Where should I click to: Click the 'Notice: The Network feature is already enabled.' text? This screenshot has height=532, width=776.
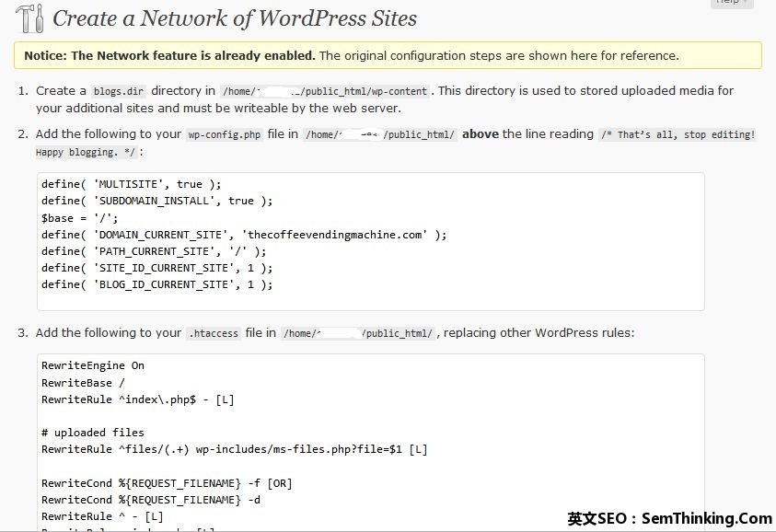pyautogui.click(x=169, y=55)
